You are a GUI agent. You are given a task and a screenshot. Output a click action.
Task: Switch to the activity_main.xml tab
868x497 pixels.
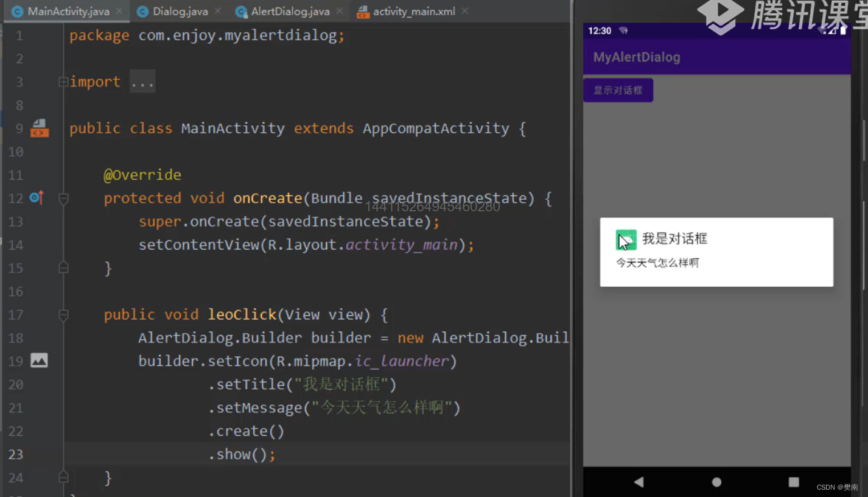tap(413, 11)
